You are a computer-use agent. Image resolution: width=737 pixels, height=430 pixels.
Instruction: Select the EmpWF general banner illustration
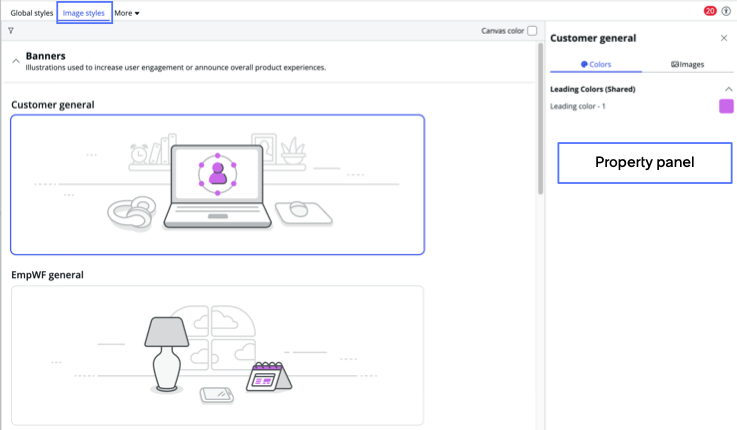[218, 355]
